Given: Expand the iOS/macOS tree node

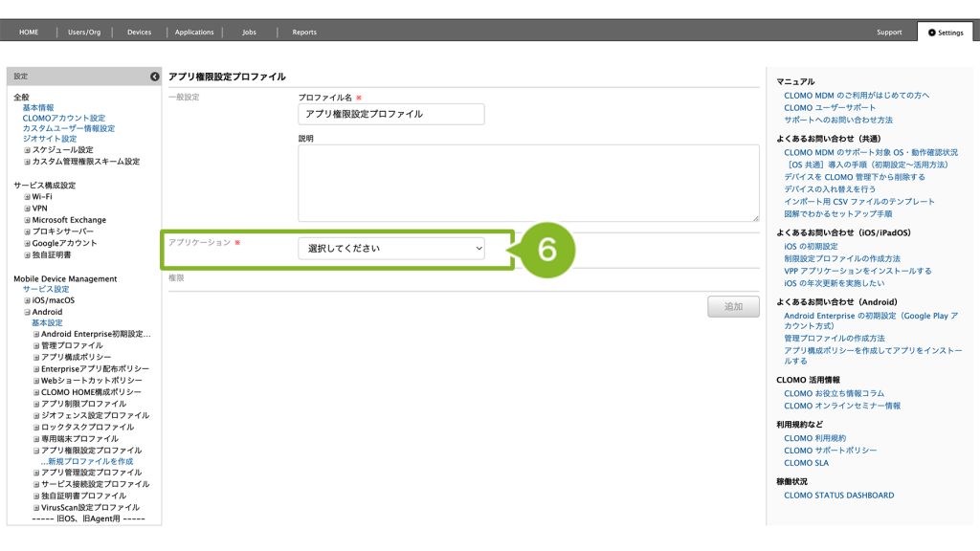Looking at the screenshot, I should point(28,300).
